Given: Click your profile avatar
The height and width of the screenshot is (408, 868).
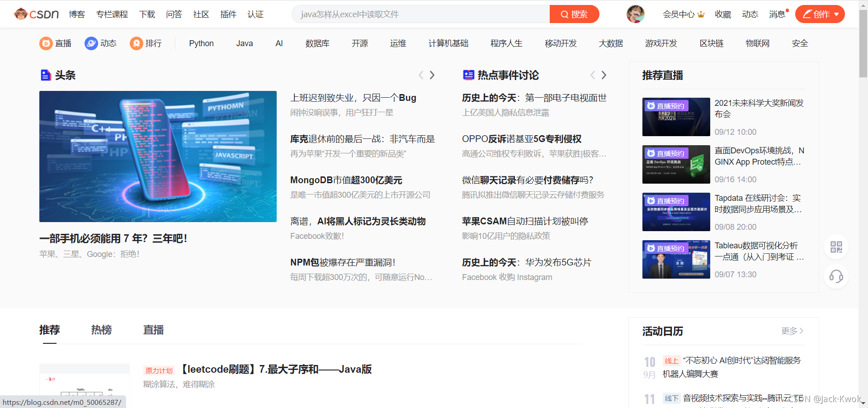Looking at the screenshot, I should point(635,14).
